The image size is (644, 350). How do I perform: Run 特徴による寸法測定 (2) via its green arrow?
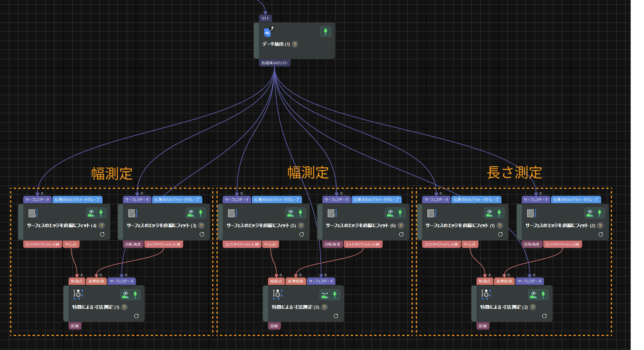click(x=543, y=295)
